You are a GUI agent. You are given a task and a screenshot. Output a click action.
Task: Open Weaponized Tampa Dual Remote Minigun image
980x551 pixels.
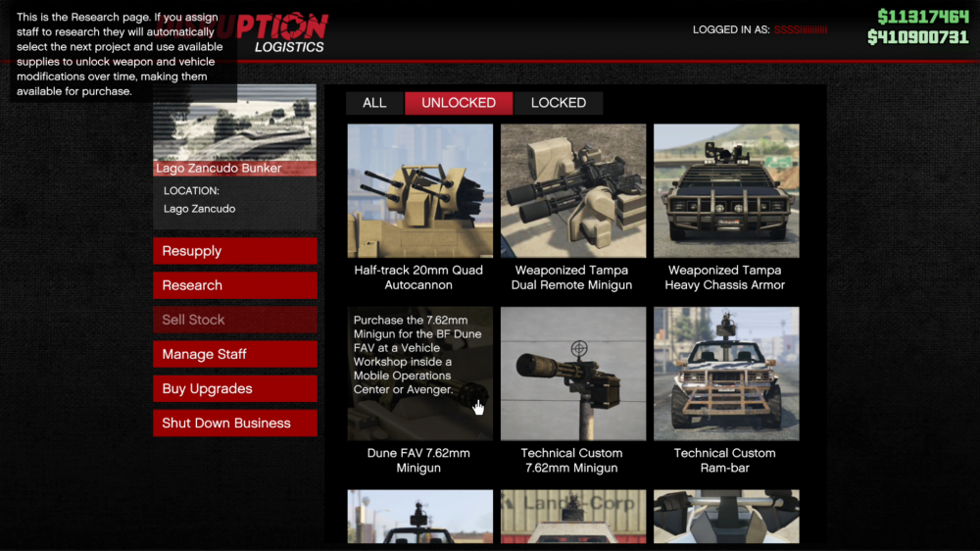[573, 191]
